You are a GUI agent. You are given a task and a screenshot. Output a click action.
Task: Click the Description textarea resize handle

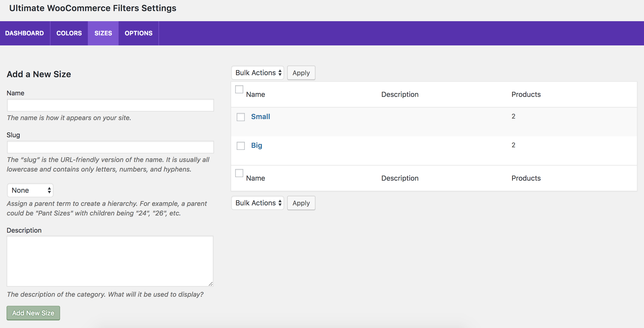tap(211, 284)
